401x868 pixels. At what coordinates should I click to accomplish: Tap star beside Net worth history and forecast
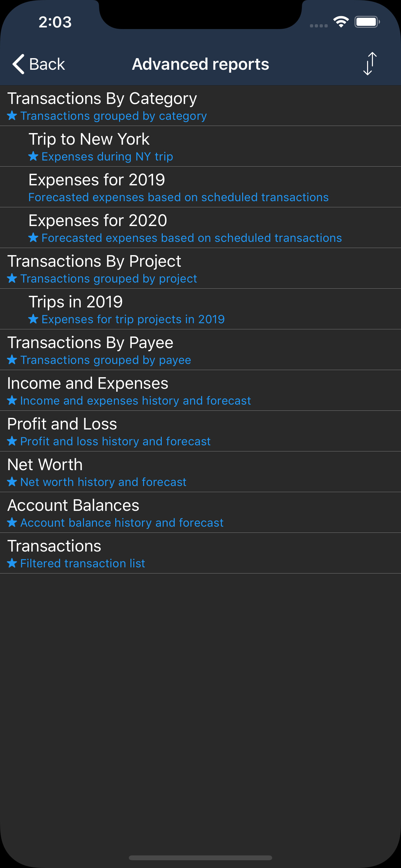12,482
